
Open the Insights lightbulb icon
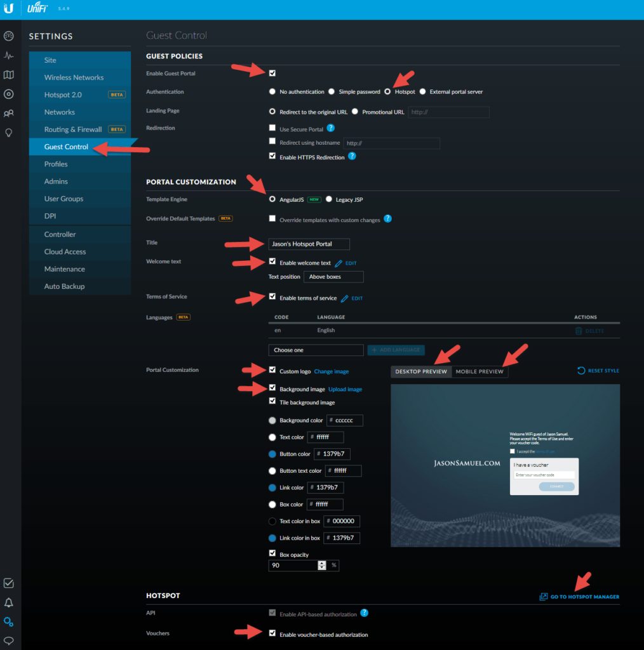(9, 133)
